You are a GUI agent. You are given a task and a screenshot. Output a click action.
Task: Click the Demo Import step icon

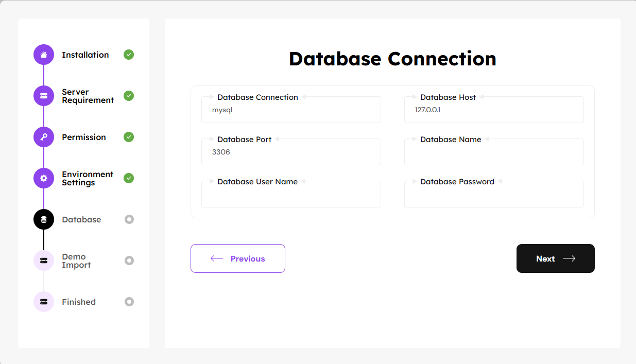44,261
